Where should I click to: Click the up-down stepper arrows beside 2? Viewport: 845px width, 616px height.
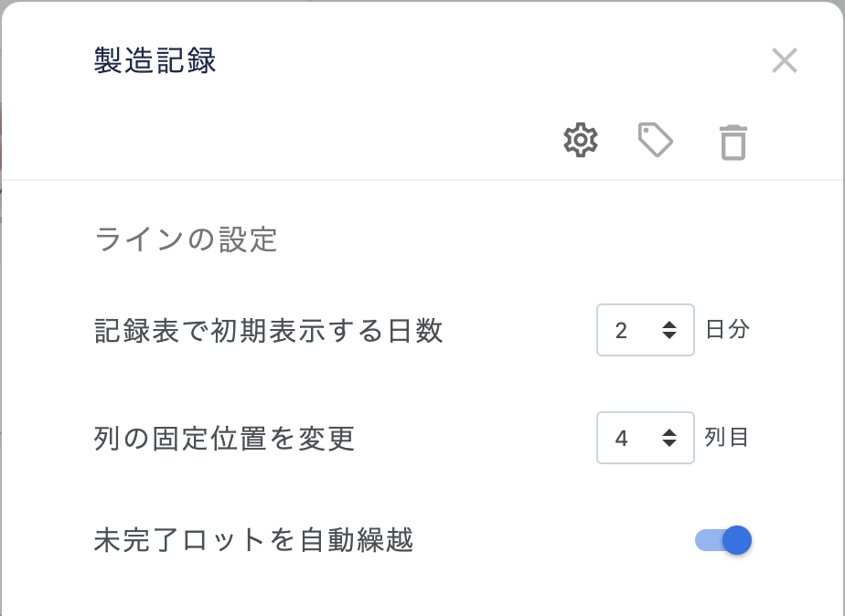click(669, 330)
